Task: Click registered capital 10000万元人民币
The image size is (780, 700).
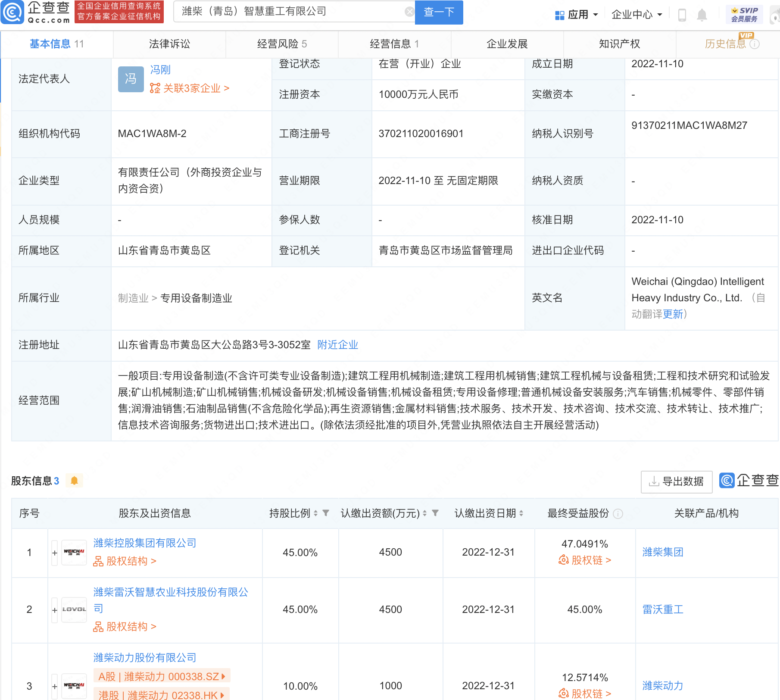Action: coord(418,94)
